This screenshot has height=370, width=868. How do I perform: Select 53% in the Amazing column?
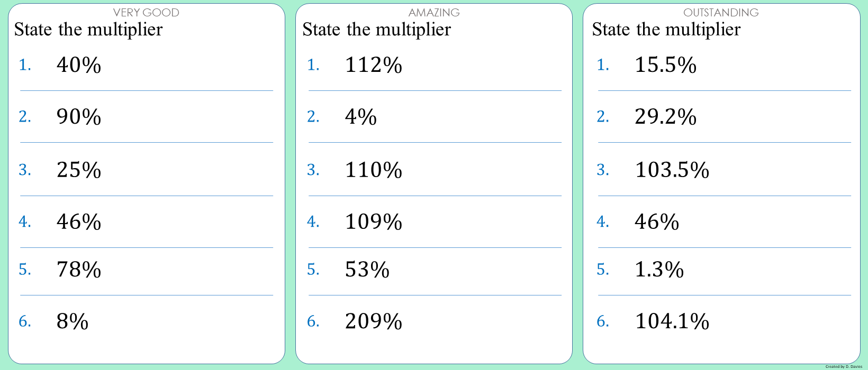point(367,270)
